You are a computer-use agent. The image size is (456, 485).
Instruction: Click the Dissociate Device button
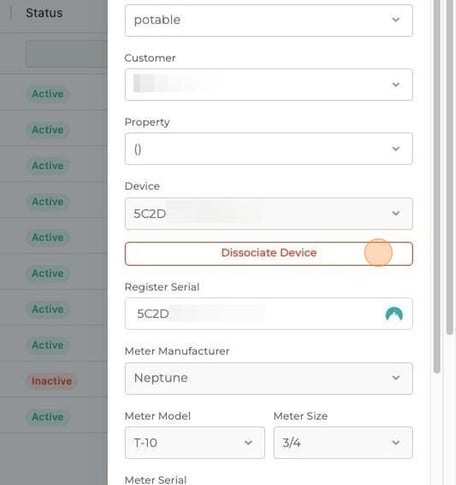pyautogui.click(x=269, y=254)
